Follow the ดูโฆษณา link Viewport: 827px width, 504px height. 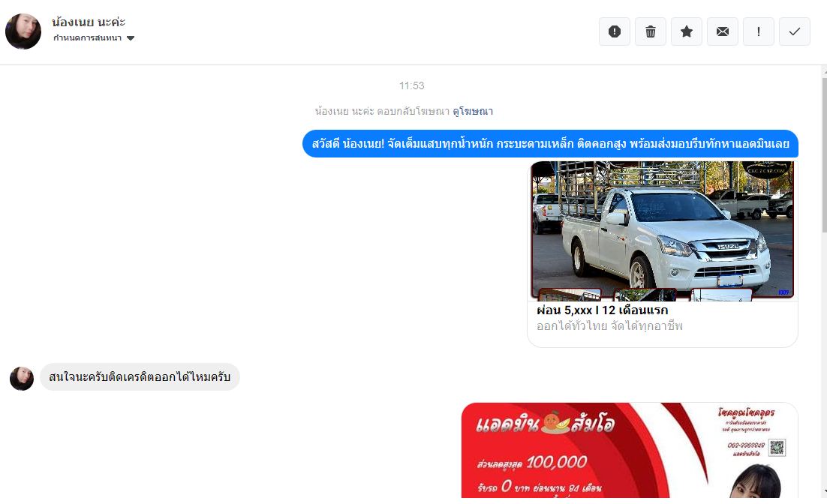473,111
